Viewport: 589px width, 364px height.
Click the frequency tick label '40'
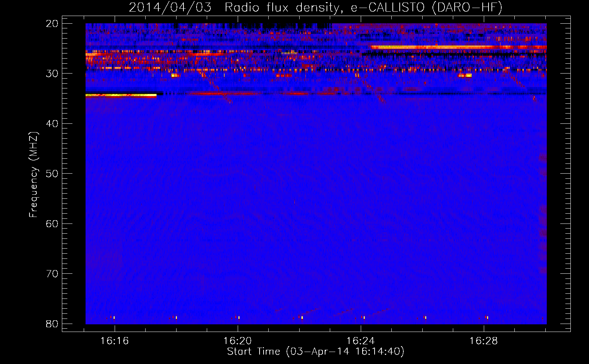pyautogui.click(x=52, y=123)
